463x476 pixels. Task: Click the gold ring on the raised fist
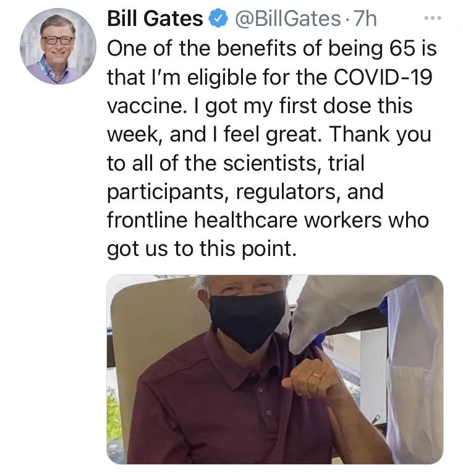[316, 376]
